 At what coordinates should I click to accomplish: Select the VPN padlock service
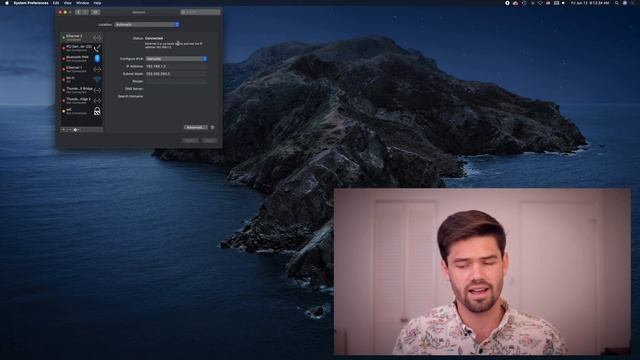point(82,111)
